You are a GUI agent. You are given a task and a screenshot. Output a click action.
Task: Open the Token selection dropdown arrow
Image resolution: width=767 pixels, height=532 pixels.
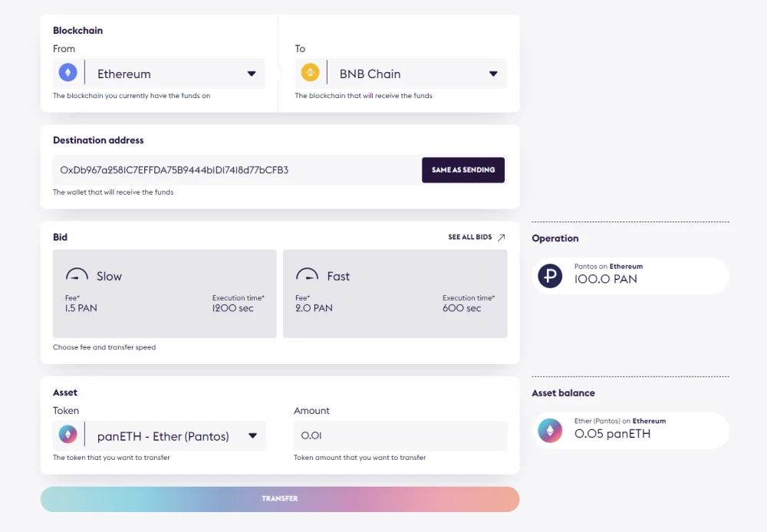coord(252,435)
